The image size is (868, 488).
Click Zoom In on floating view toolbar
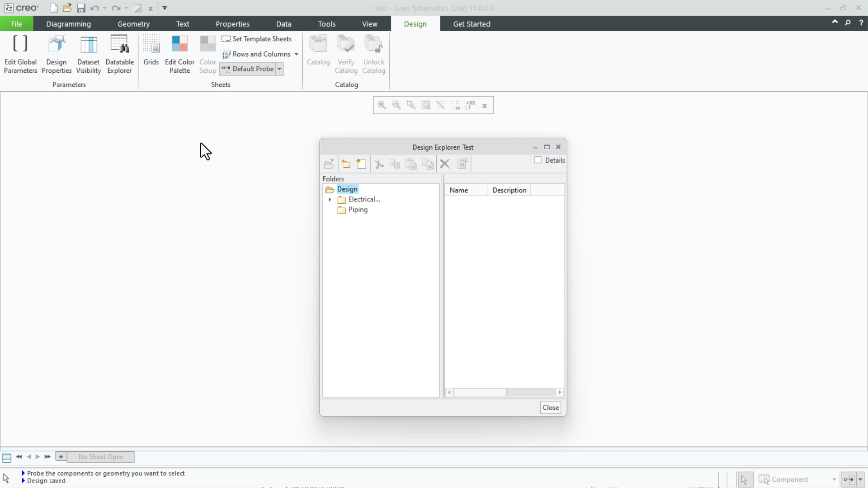tap(382, 105)
